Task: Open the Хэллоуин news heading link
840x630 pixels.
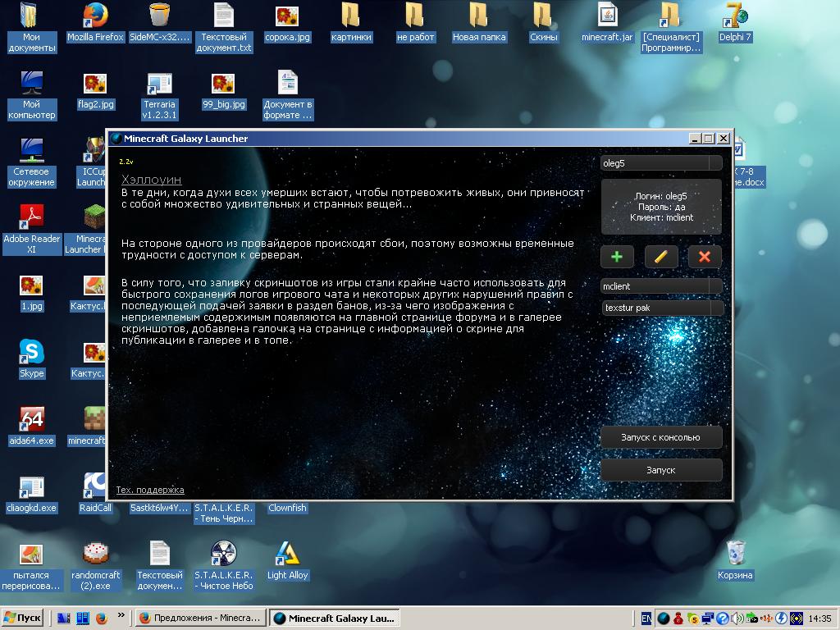Action: tap(151, 180)
